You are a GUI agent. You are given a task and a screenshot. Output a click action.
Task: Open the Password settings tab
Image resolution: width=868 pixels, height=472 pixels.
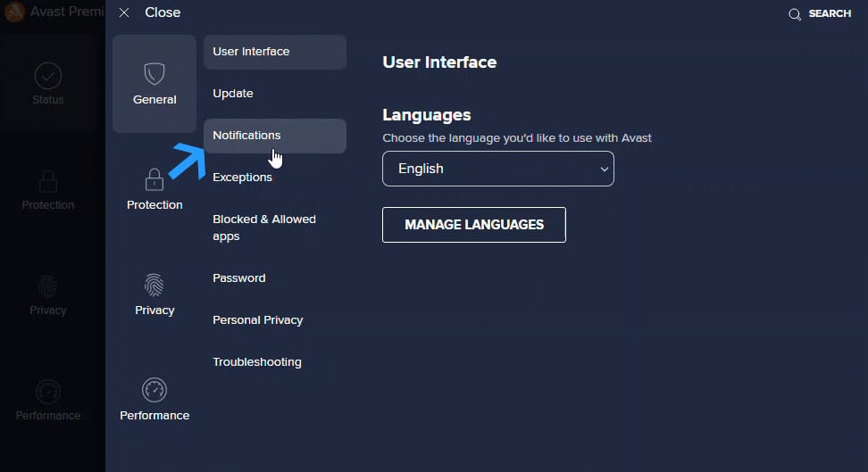click(x=275, y=277)
